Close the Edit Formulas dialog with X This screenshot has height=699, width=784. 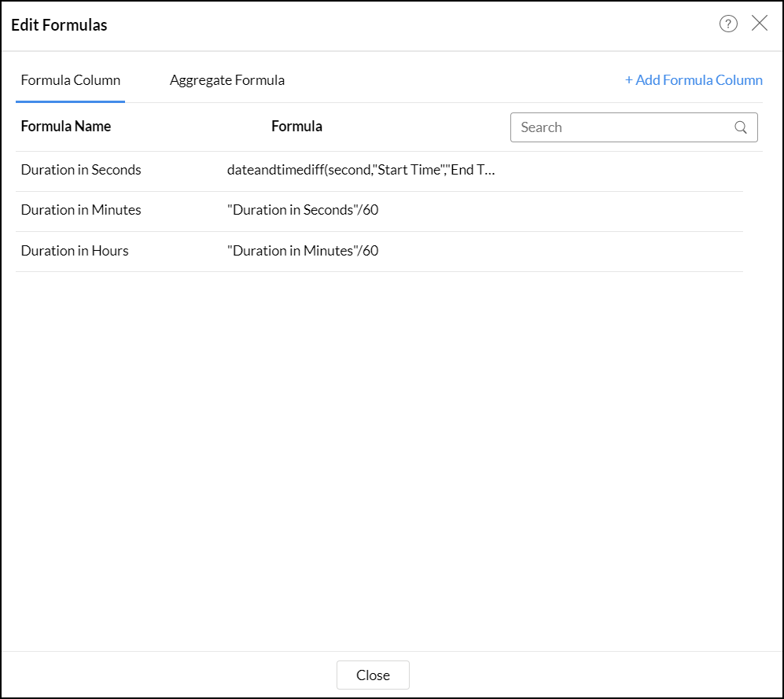[x=760, y=24]
